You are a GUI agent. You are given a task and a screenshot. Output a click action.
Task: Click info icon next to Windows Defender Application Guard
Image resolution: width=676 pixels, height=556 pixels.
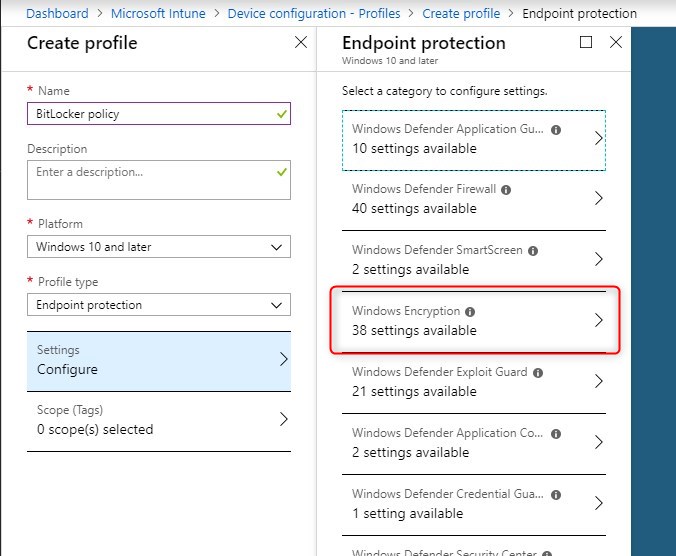pos(556,130)
